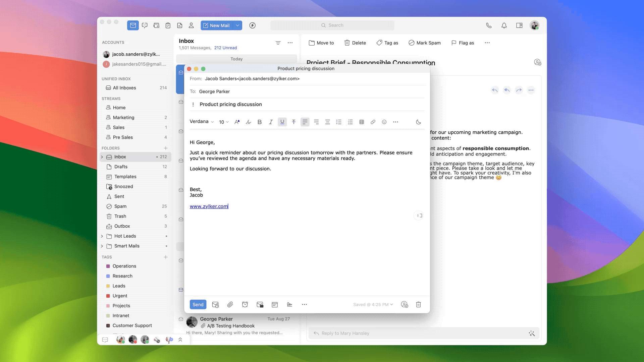Select the Marketing stream
644x362 pixels.
pyautogui.click(x=123, y=117)
